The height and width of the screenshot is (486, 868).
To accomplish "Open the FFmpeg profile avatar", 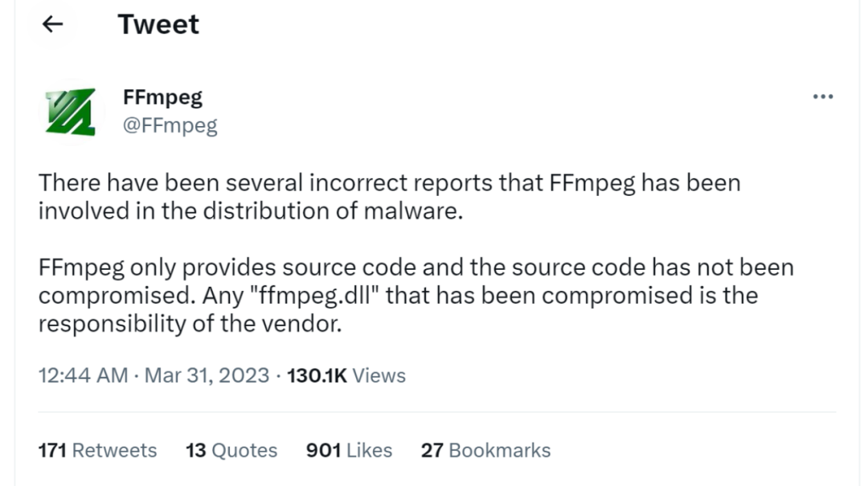I will [70, 111].
